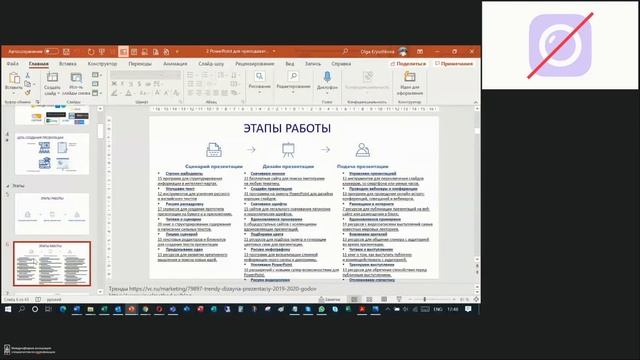The height and width of the screenshot is (360, 640).
Task: Click the search magnifier in title bar
Action: click(345, 51)
